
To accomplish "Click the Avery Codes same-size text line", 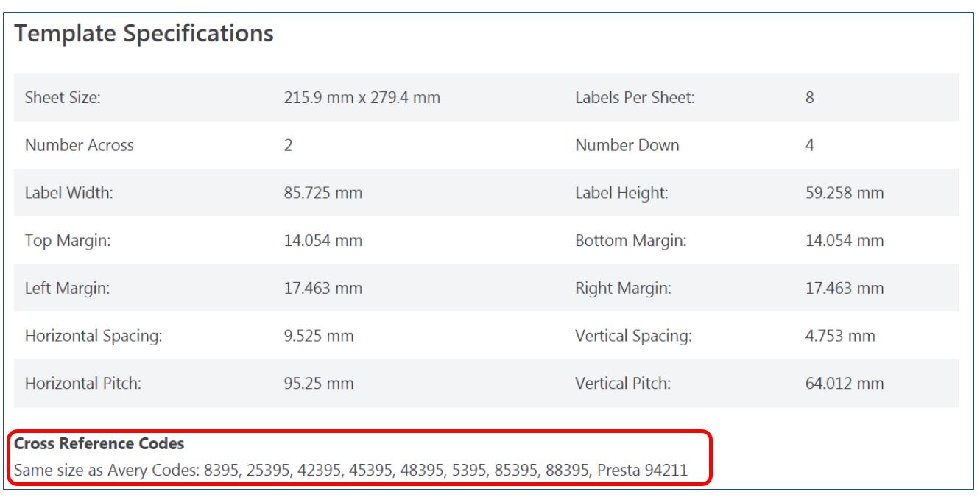I will coord(351,470).
